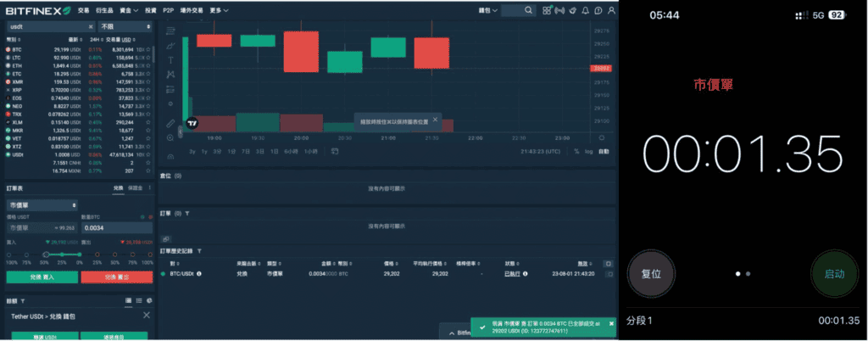Favorite the USDt ticker star
Screen dimensions: 868x341
[x=147, y=155]
